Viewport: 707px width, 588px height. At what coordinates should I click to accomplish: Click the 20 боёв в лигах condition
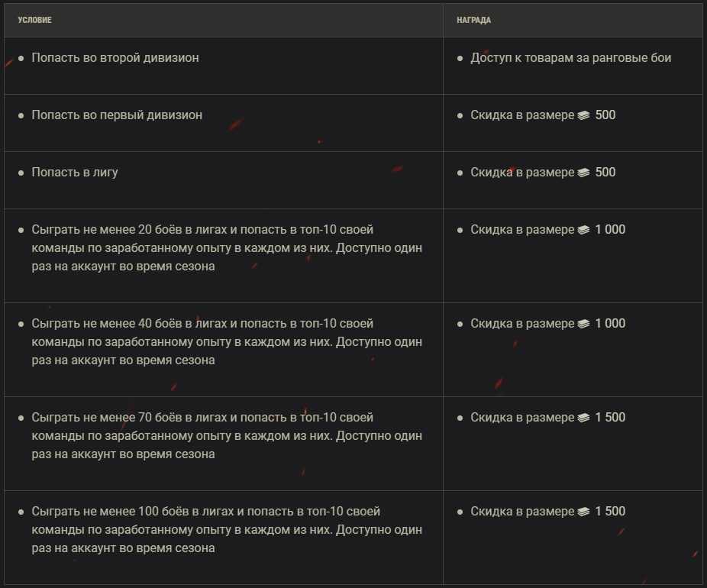coord(227,248)
